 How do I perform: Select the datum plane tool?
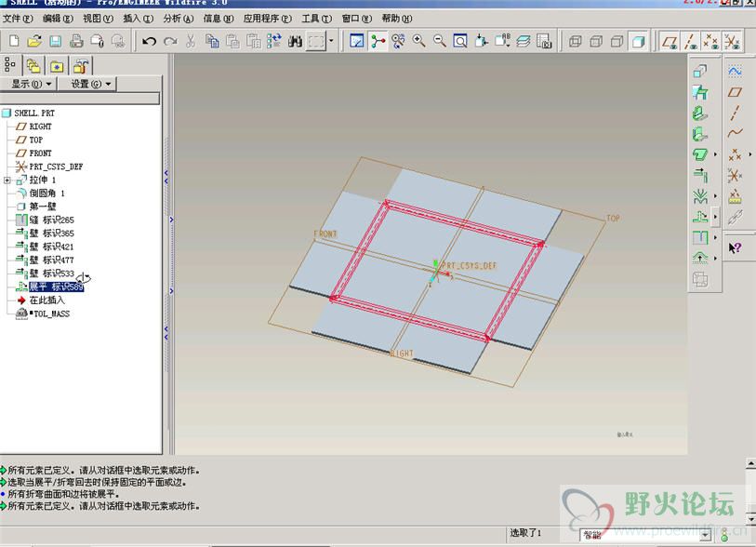[x=735, y=92]
